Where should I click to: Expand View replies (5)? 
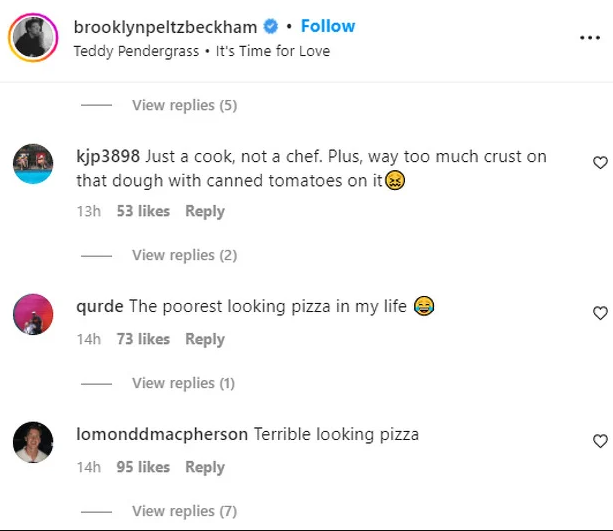point(184,105)
